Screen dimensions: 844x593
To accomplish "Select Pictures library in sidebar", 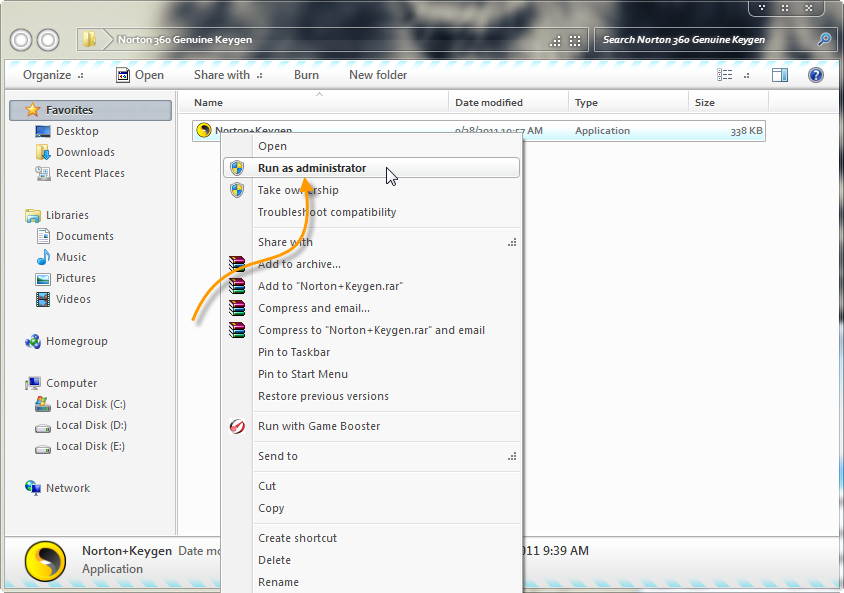I will pos(75,278).
